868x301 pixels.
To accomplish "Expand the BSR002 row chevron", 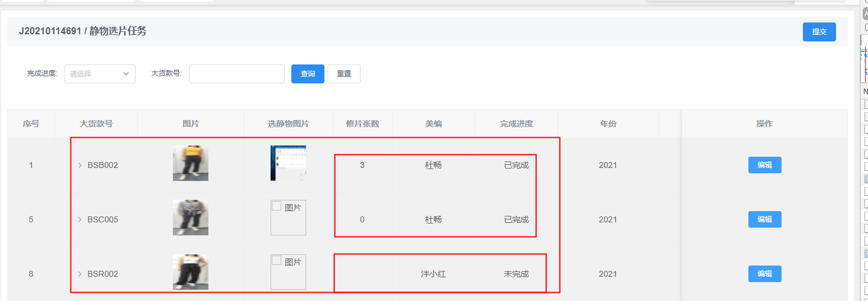I will point(80,274).
